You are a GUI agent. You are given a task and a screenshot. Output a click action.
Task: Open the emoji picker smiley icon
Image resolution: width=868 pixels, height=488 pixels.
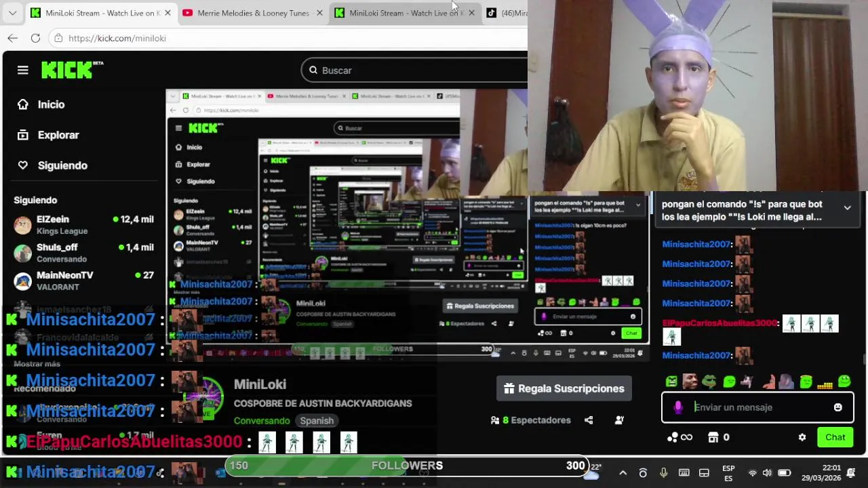(x=838, y=407)
